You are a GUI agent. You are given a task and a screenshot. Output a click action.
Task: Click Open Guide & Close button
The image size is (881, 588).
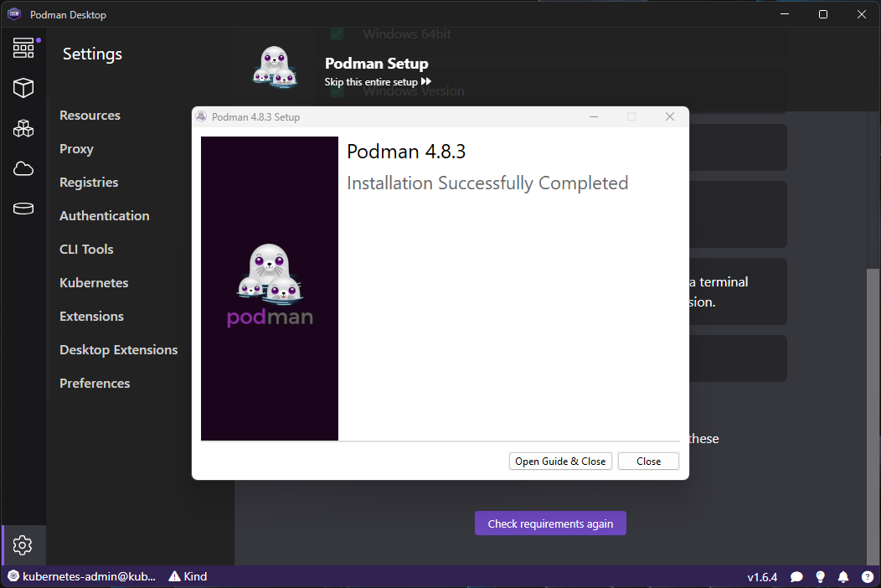pyautogui.click(x=560, y=461)
